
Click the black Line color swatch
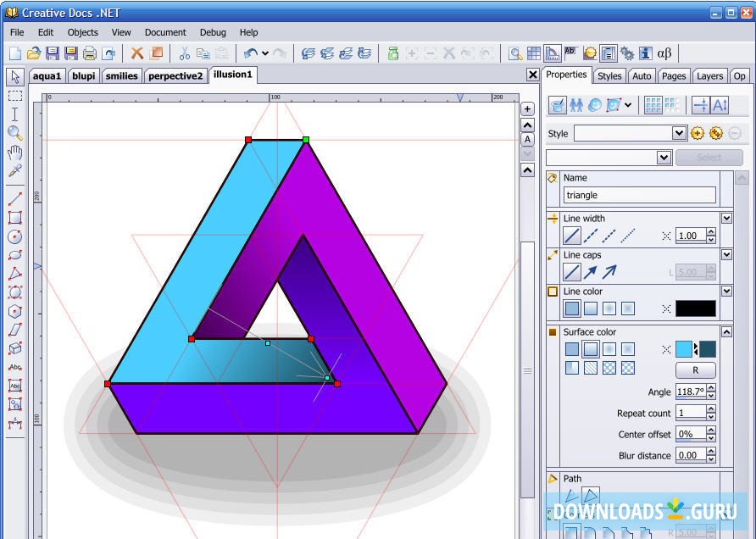(x=695, y=308)
